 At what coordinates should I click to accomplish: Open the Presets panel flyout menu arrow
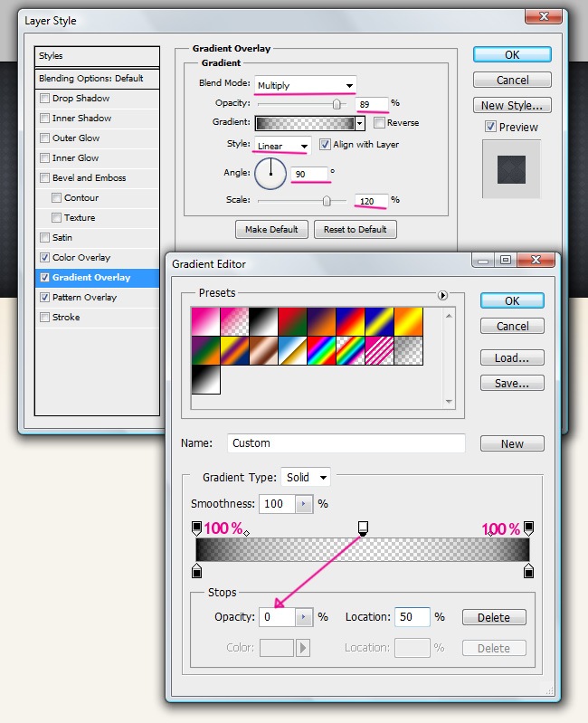coord(443,295)
